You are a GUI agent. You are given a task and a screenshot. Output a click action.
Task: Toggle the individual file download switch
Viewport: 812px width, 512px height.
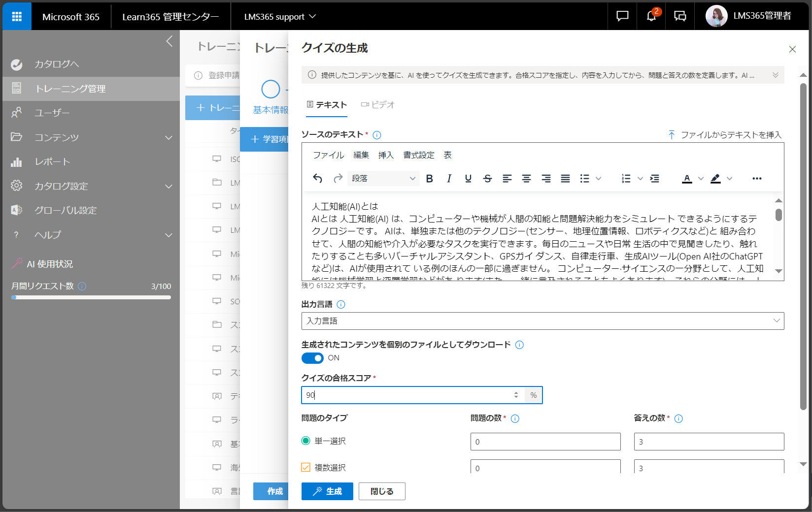pyautogui.click(x=312, y=358)
